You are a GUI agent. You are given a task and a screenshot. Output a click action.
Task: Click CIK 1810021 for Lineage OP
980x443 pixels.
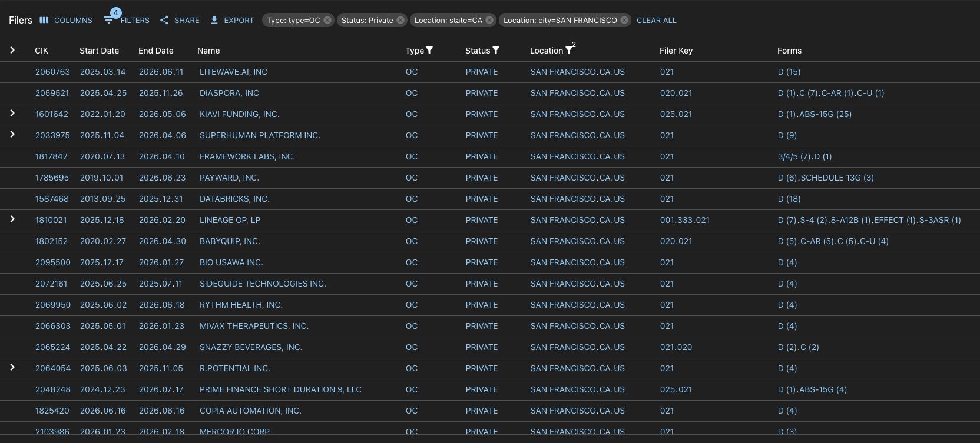click(x=51, y=220)
